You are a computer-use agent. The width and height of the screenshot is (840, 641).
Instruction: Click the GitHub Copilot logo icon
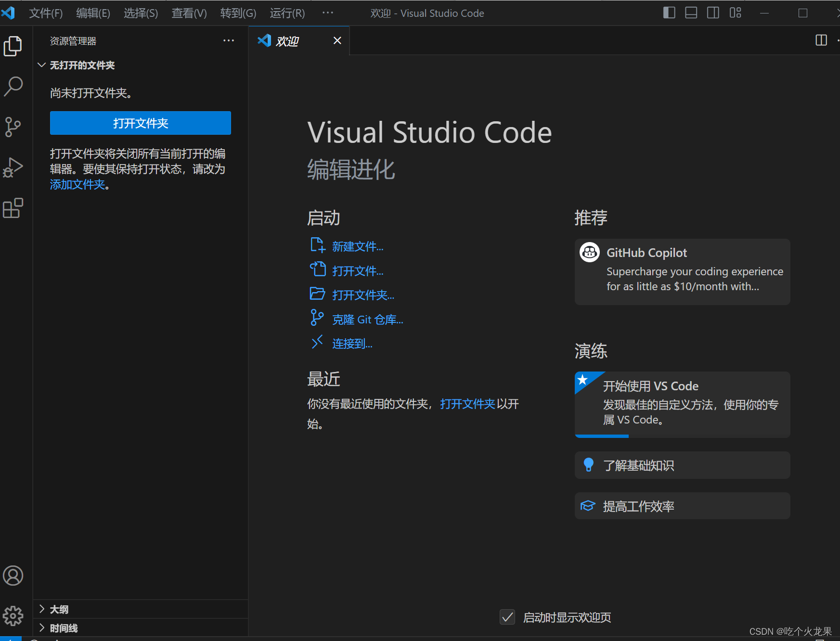pos(590,252)
